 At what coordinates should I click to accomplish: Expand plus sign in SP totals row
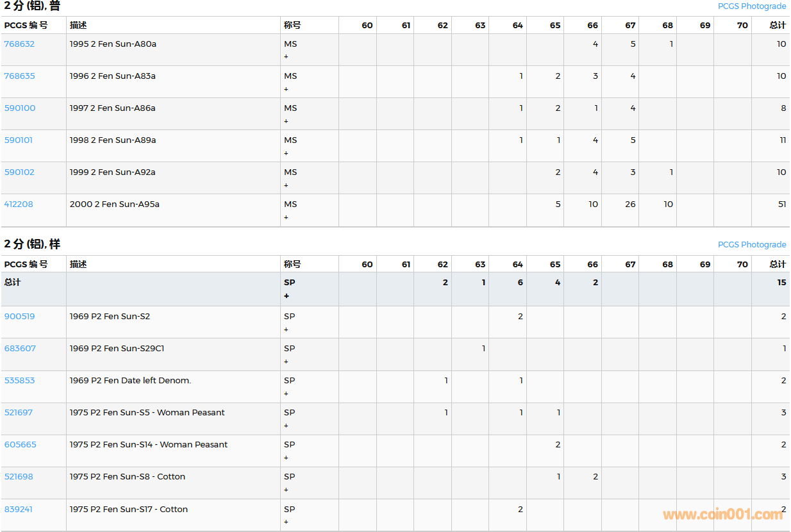click(286, 296)
